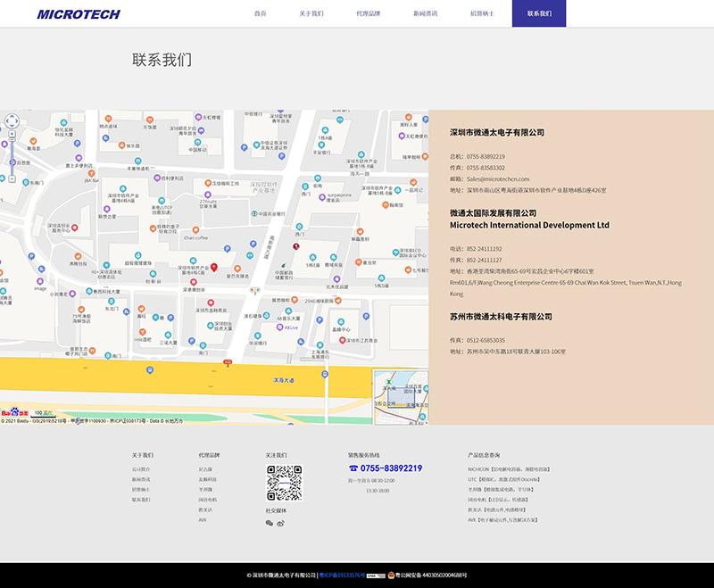Click the 总机 0755-83892219 phone line
714x588 pixels.
coord(477,156)
